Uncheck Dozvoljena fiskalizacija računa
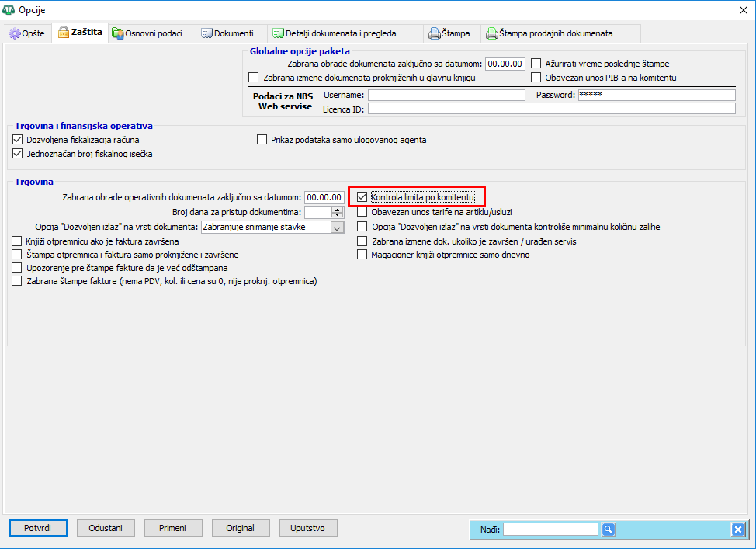 coord(17,140)
